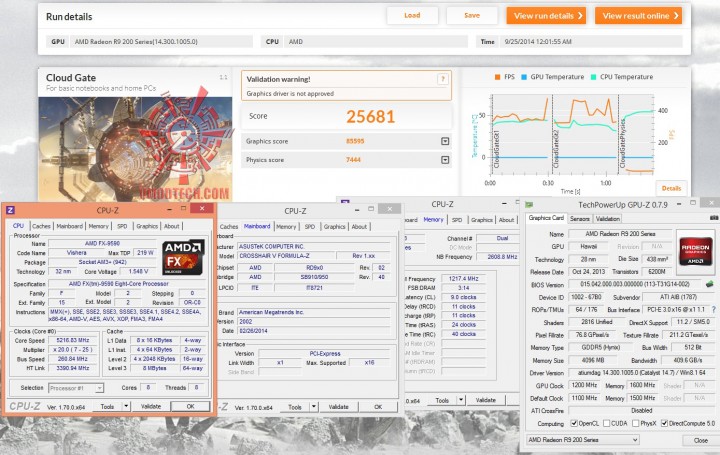Click the Memory Type value GDDR5 (Hynix)
This screenshot has height=455, width=720.
601,347
